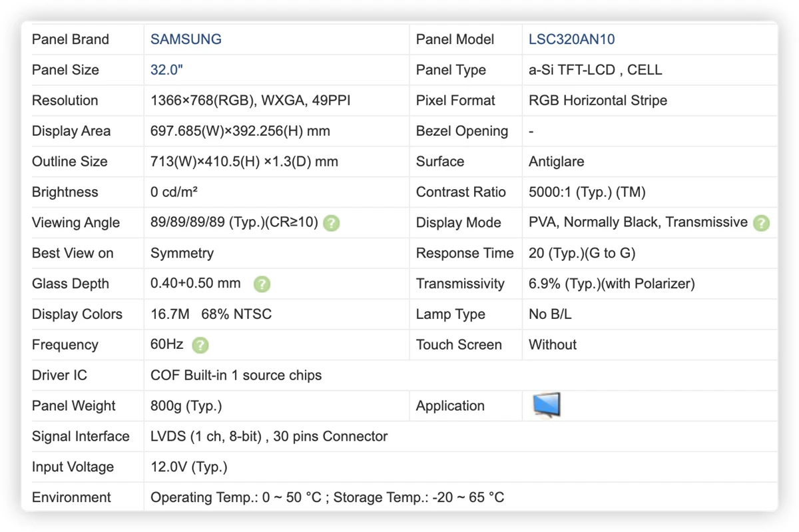Follow the 32.0" panel size link
This screenshot has height=532, width=799.
click(166, 70)
